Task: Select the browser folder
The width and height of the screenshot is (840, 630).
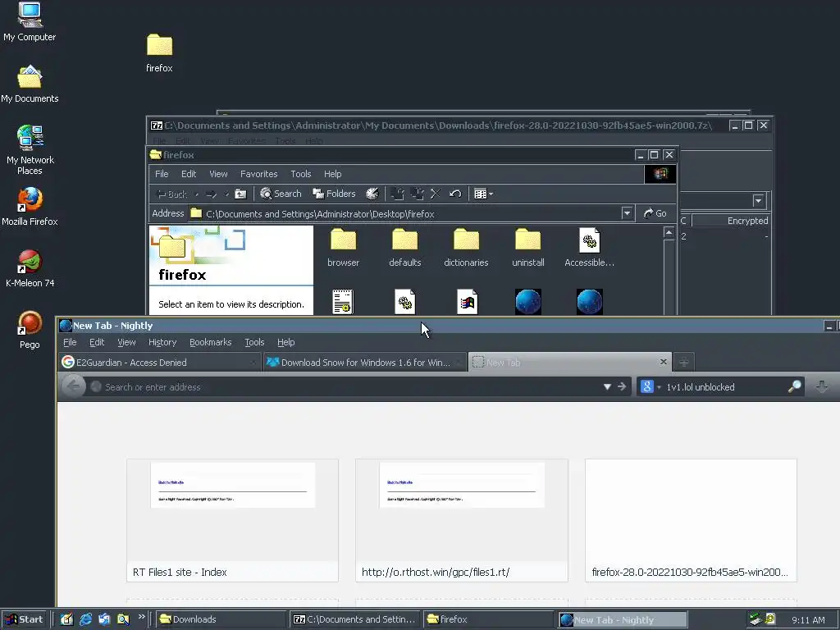Action: pyautogui.click(x=344, y=248)
